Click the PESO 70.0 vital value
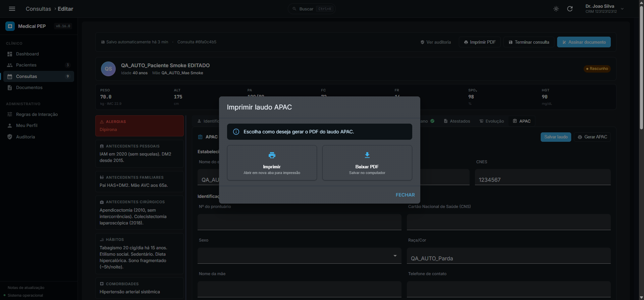The image size is (644, 300). pyautogui.click(x=106, y=97)
